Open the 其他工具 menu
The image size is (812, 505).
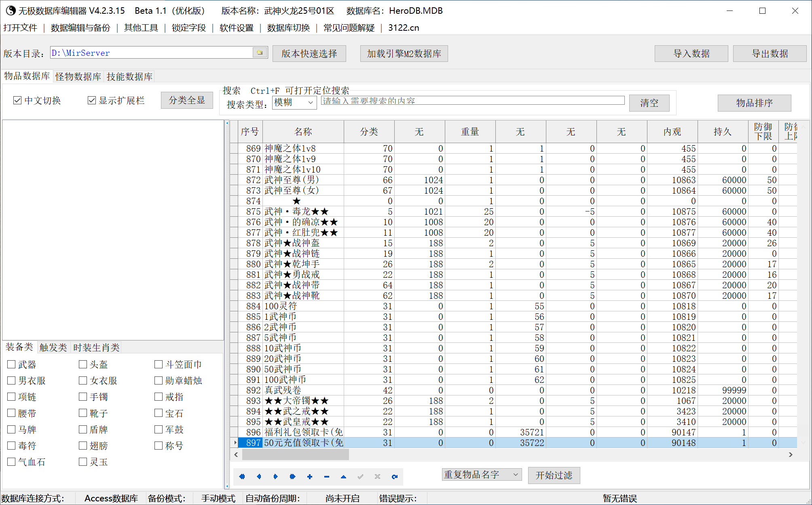141,27
